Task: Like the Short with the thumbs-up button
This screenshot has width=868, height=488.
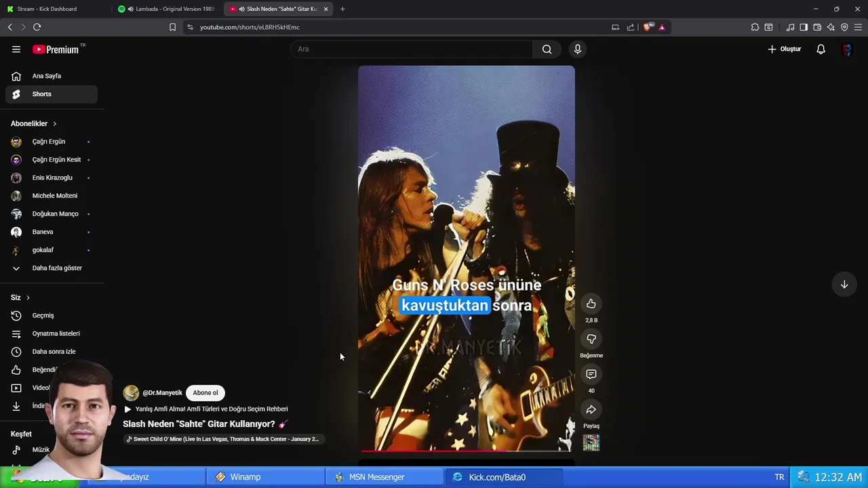Action: coord(591,304)
